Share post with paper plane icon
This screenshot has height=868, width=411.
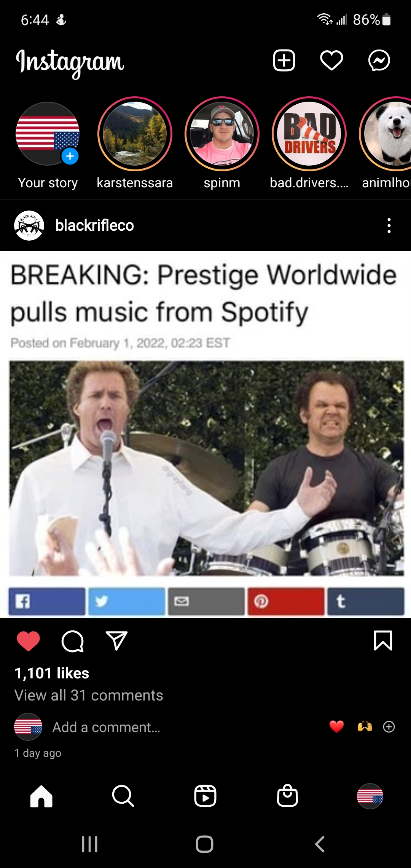[116, 640]
